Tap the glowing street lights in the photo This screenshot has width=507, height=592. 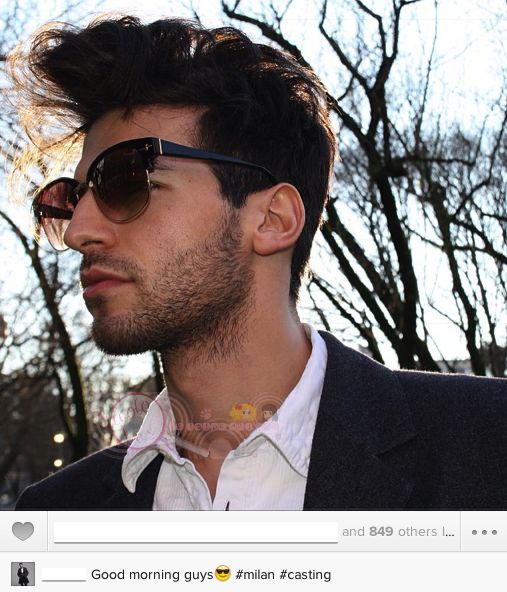pyautogui.click(x=58, y=449)
